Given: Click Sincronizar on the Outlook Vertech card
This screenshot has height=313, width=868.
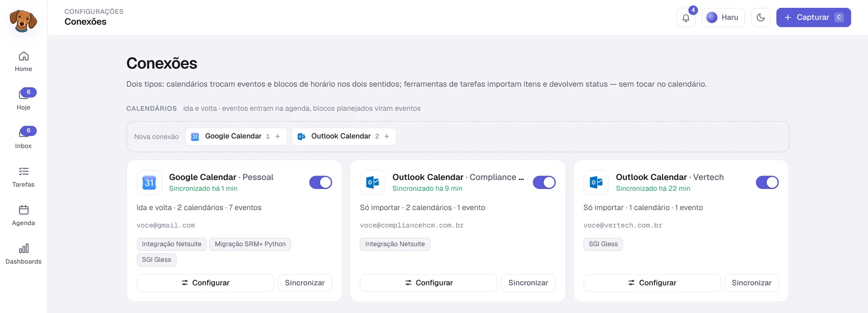Looking at the screenshot, I should 752,283.
